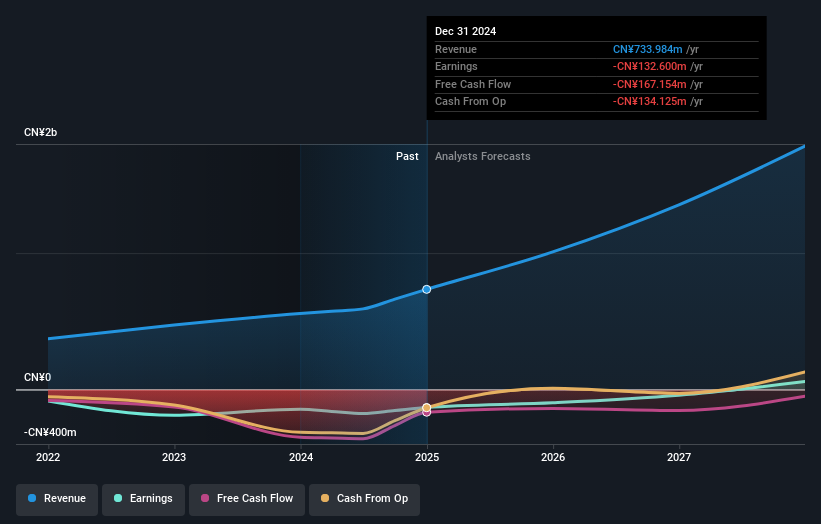Click the Past section label
The width and height of the screenshot is (821, 524).
tap(407, 156)
